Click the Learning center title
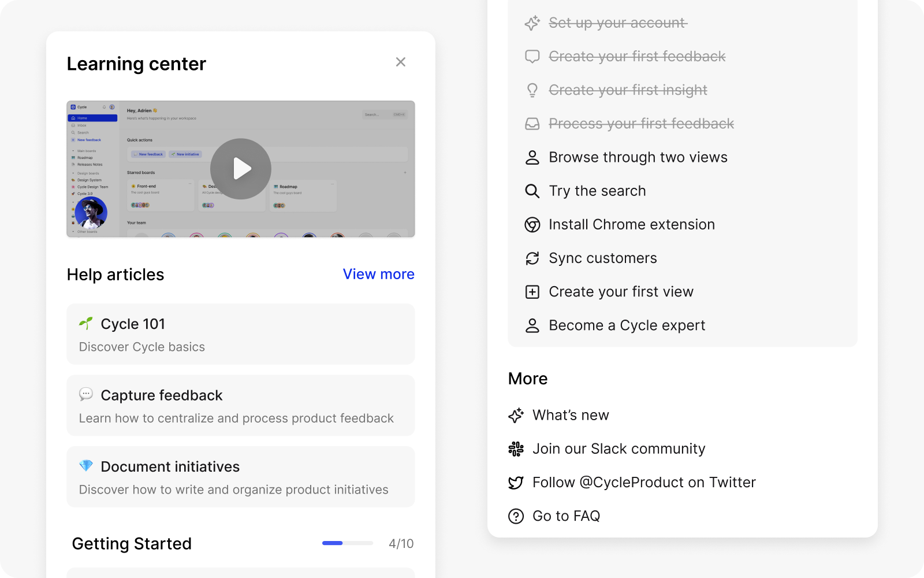Viewport: 924px width, 578px height. pos(136,64)
